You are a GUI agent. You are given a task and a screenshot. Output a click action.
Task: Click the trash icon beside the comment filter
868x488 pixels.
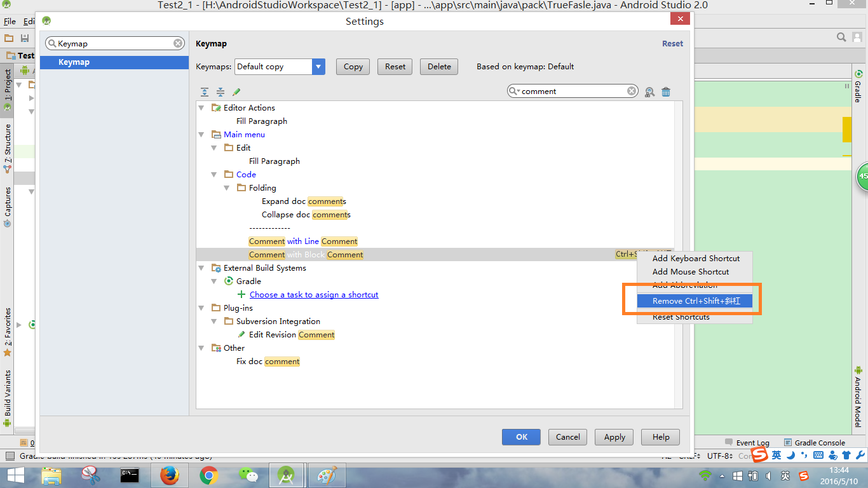pyautogui.click(x=666, y=92)
